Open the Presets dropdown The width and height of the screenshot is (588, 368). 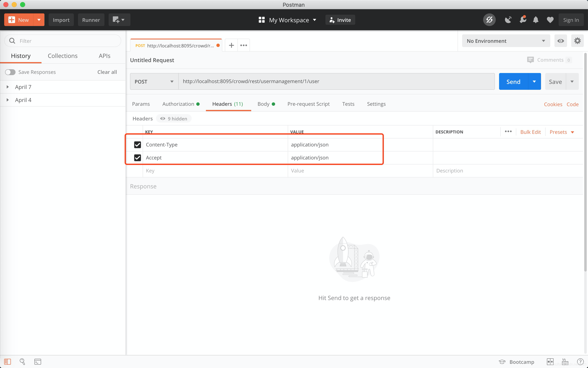[562, 132]
